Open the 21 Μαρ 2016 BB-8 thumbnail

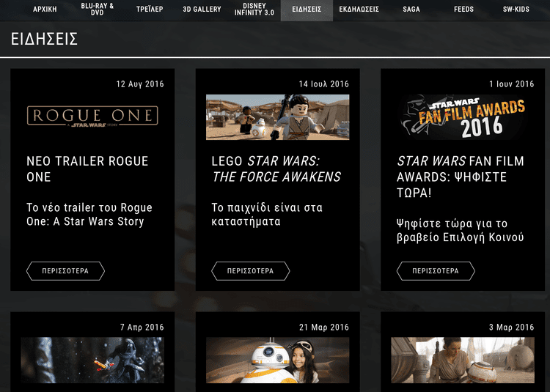pos(277,360)
